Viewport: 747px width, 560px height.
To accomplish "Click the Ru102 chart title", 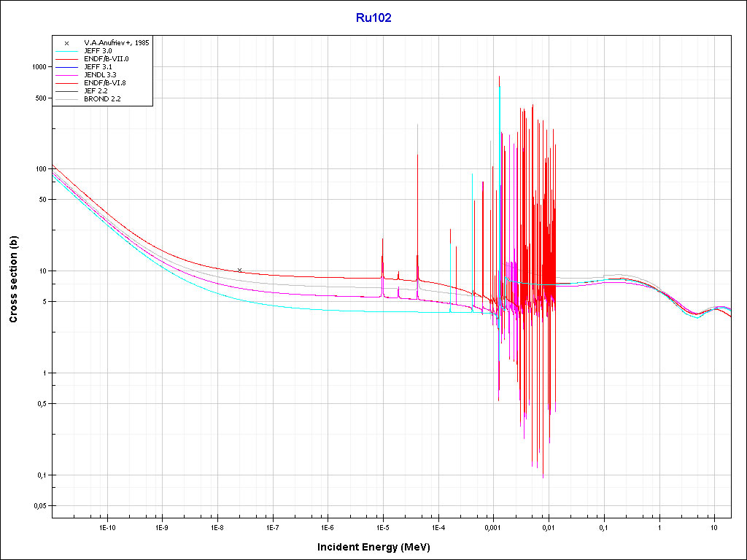I will [x=373, y=18].
